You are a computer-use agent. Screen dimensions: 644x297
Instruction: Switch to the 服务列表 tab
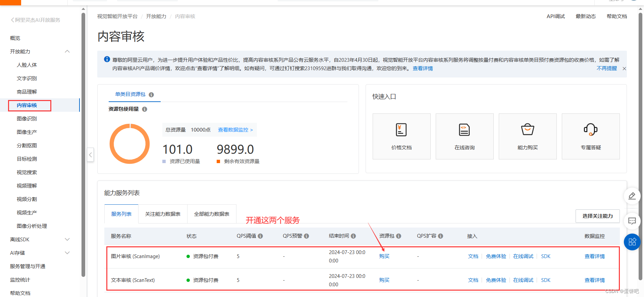pos(121,214)
